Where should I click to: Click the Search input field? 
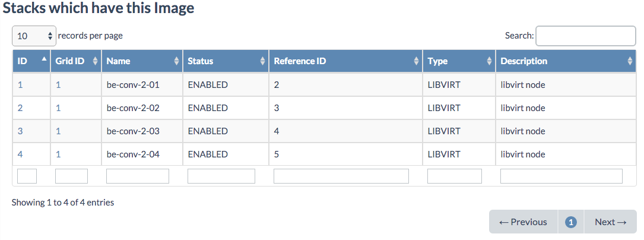coord(585,36)
